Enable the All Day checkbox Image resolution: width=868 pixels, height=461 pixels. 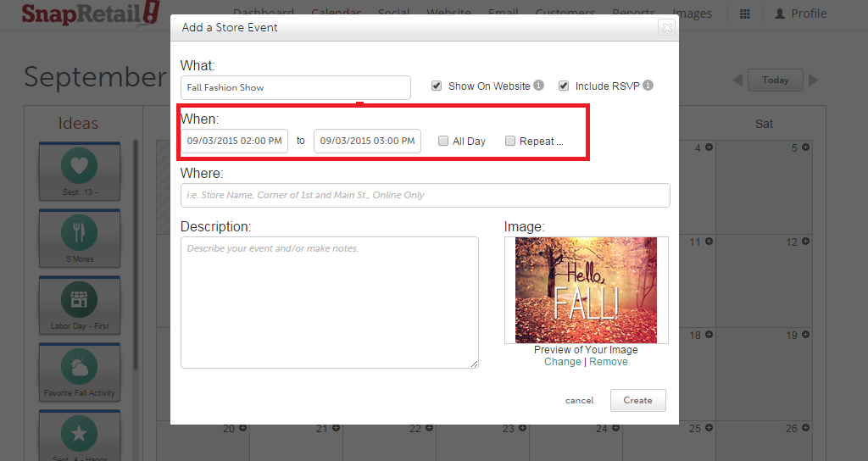443,142
